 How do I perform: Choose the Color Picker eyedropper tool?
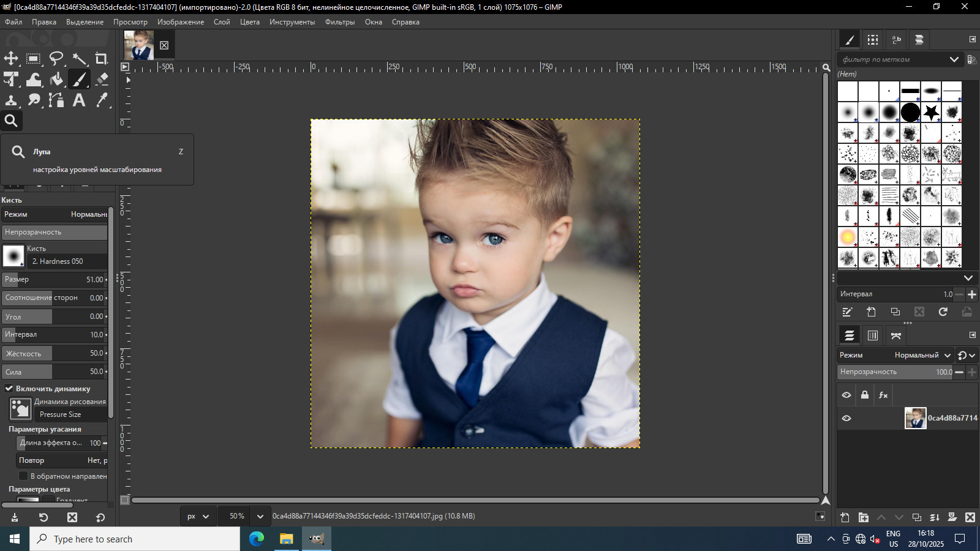[102, 100]
